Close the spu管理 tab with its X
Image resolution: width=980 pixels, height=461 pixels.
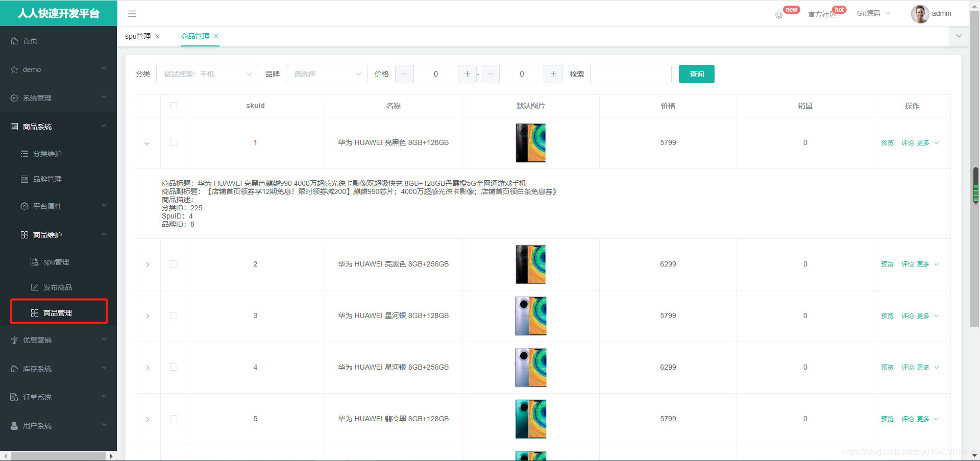tap(158, 36)
